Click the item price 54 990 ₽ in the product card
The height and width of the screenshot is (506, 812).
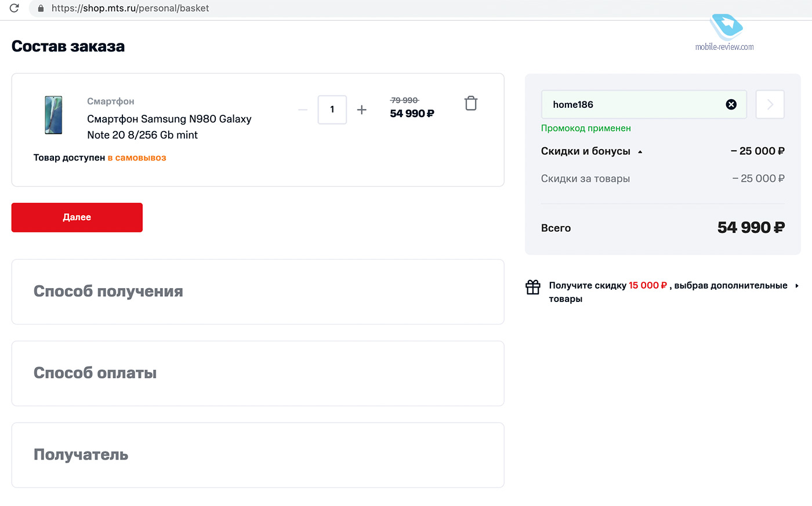coord(412,114)
